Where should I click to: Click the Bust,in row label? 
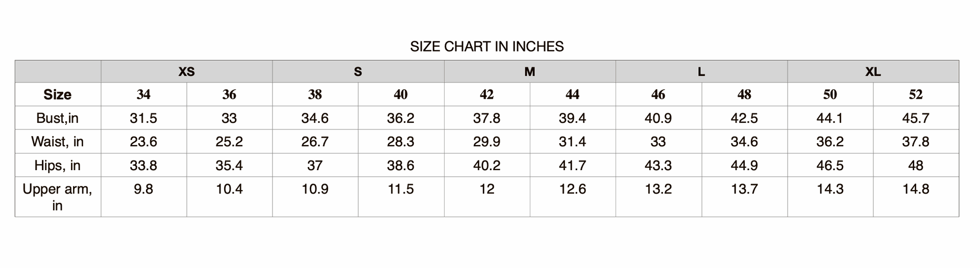coord(58,118)
